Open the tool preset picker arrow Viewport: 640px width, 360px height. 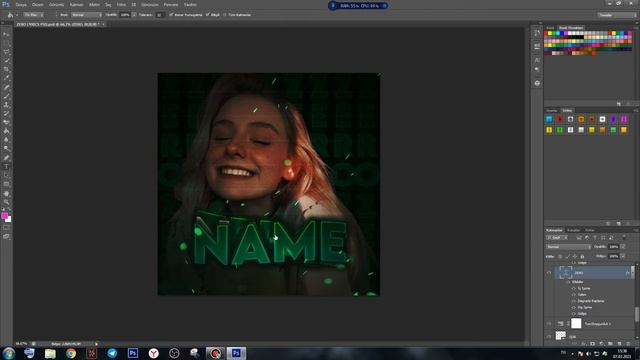17,15
